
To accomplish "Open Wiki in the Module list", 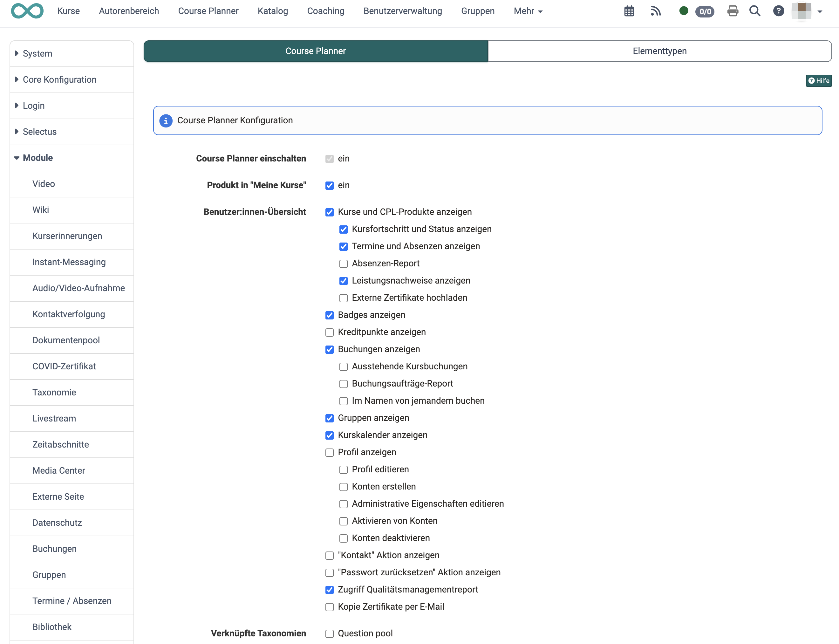I will pyautogui.click(x=72, y=210).
